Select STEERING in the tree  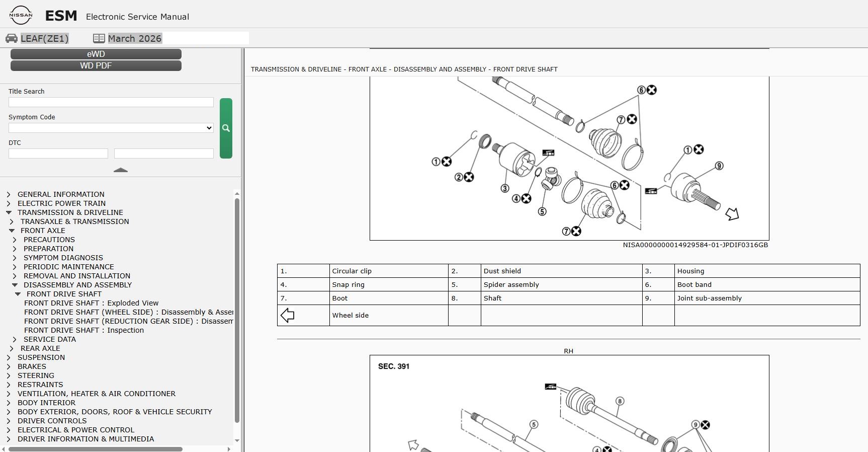[x=36, y=375]
